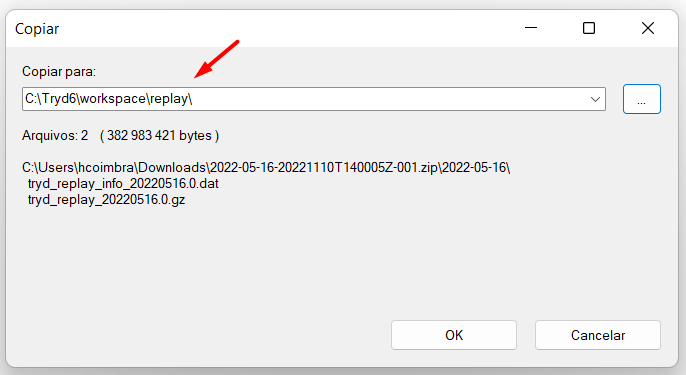The height and width of the screenshot is (375, 686).
Task: Click the 'Downloads' segment of the source path
Action: 172,168
